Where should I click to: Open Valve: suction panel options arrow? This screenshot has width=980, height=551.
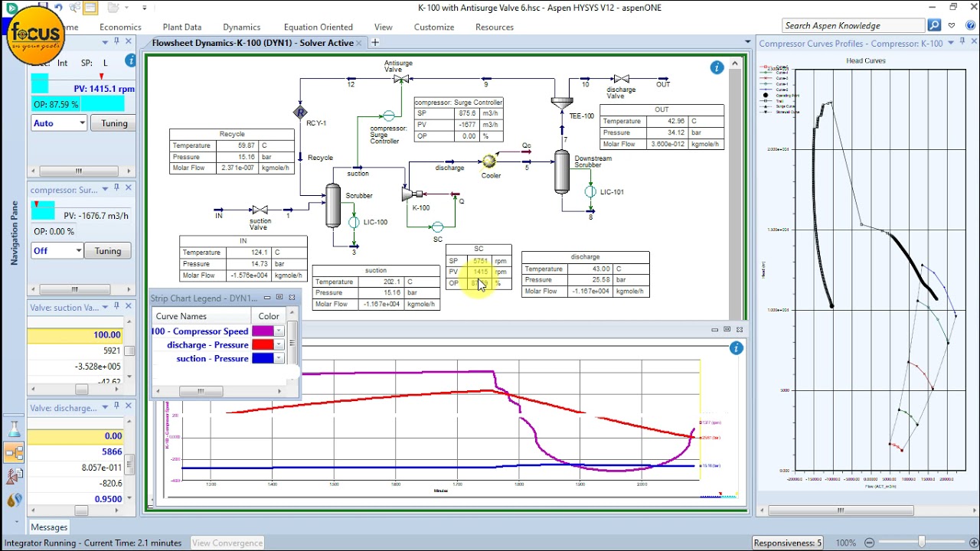point(105,307)
